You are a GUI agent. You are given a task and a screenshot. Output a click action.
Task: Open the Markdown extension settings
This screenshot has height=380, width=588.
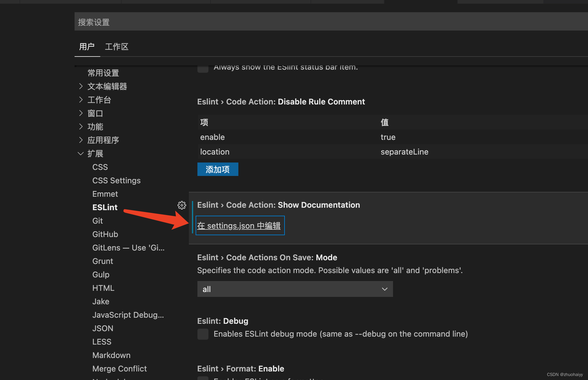111,355
